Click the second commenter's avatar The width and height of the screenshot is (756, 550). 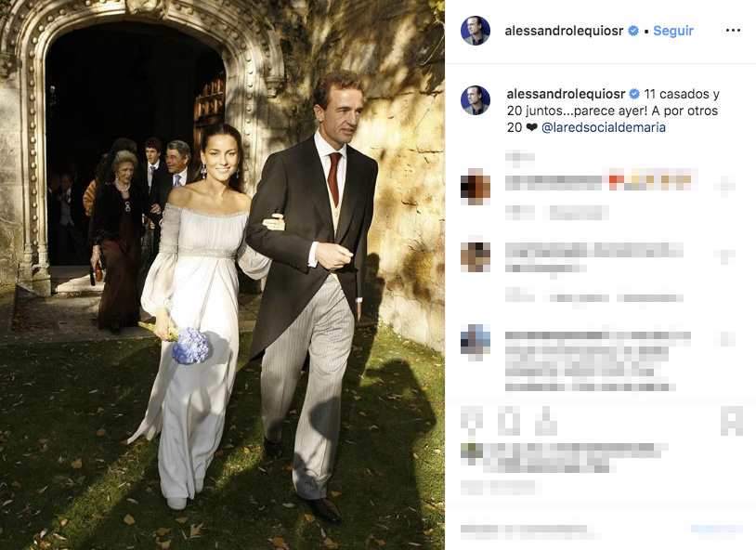pos(476,256)
